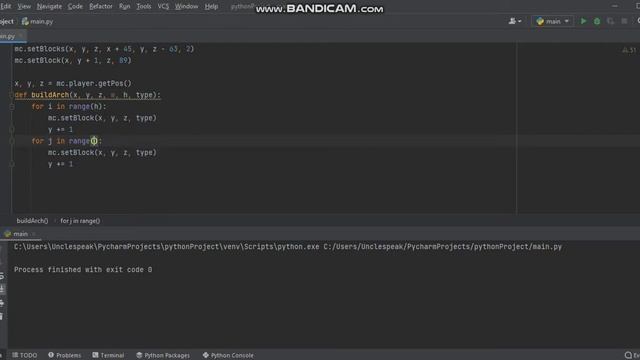This screenshot has width=640, height=360.
Task: Click fold end marker beside first 'y += 1'
Action: (x=12, y=130)
